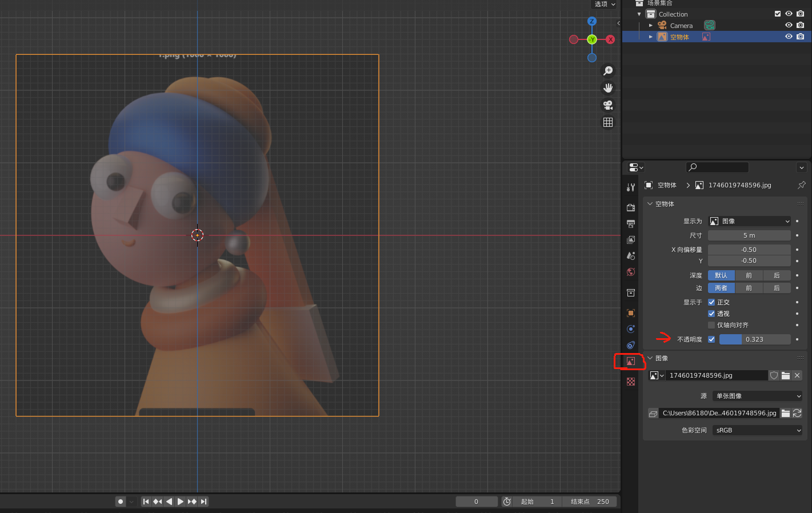
Task: Click the red X axis on the navigation gizmo
Action: pos(610,39)
